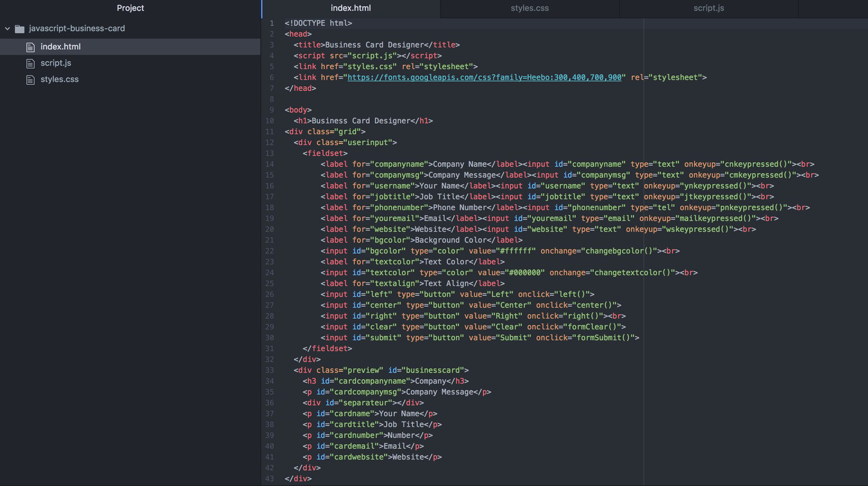Switch to the index.html tab

(x=351, y=8)
